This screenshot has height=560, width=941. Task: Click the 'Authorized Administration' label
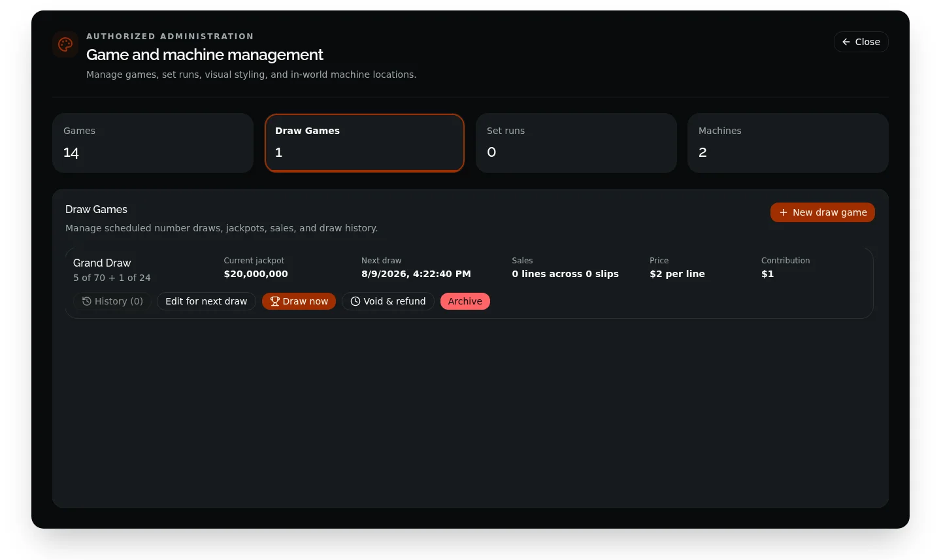170,37
